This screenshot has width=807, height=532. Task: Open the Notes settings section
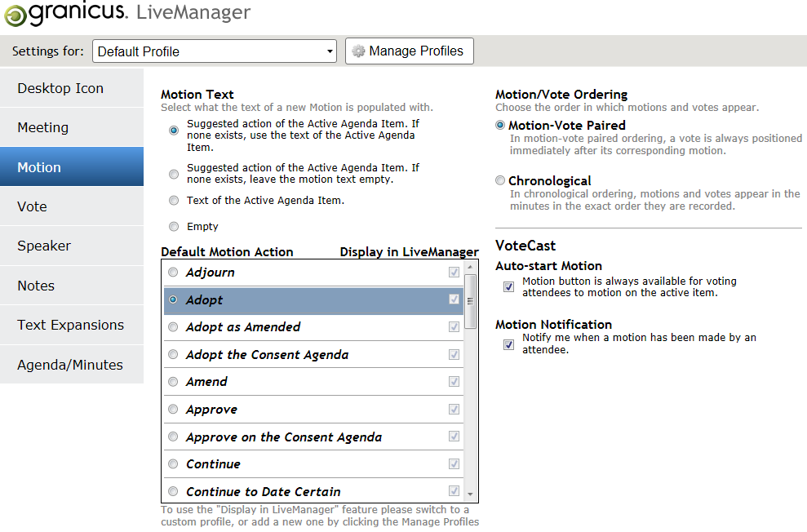(x=72, y=286)
